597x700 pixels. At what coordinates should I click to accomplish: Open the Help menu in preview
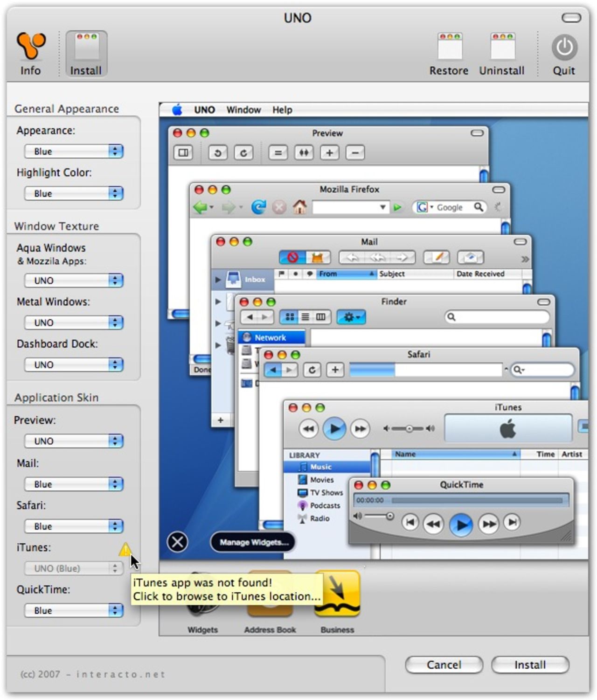[x=282, y=110]
